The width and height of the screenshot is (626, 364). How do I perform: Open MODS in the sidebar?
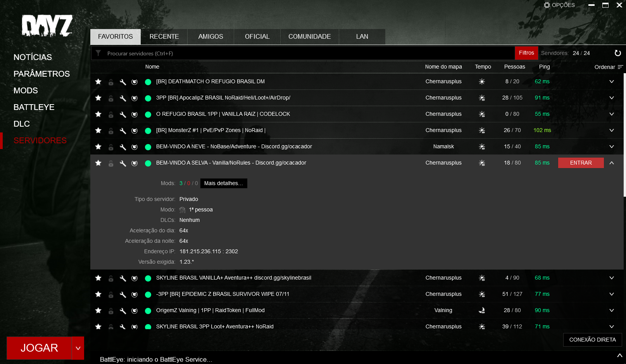(26, 91)
